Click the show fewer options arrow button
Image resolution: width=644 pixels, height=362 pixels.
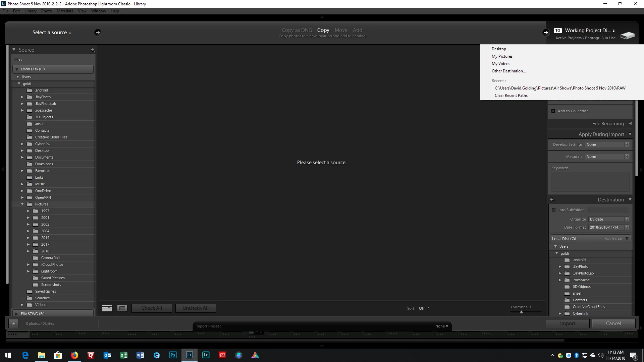click(x=13, y=323)
